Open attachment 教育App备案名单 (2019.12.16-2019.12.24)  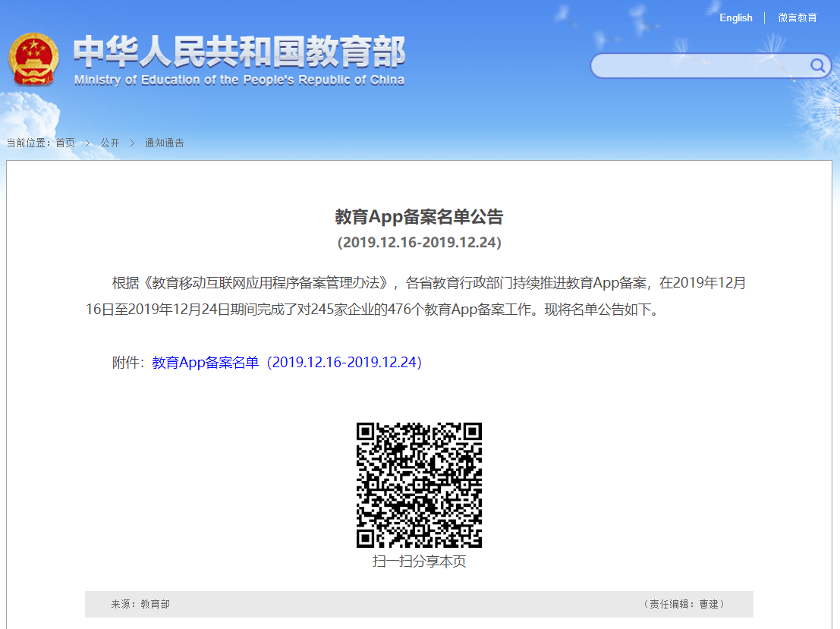tap(287, 363)
